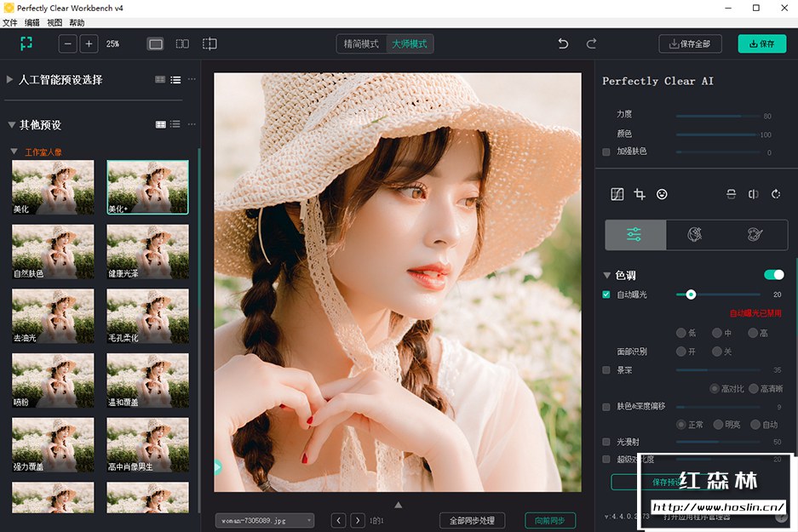Collapse the 工作室人像 preset group
This screenshot has width=798, height=532.
click(x=14, y=151)
